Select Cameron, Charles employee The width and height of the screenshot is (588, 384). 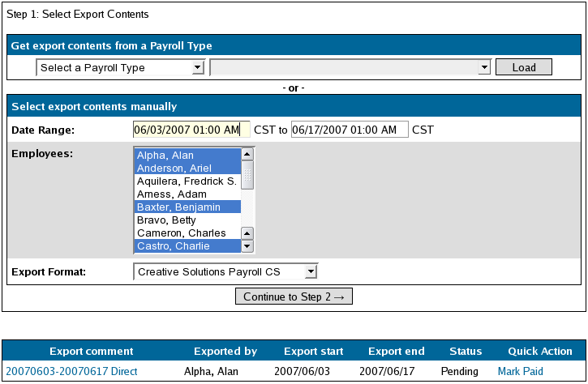pyautogui.click(x=187, y=233)
